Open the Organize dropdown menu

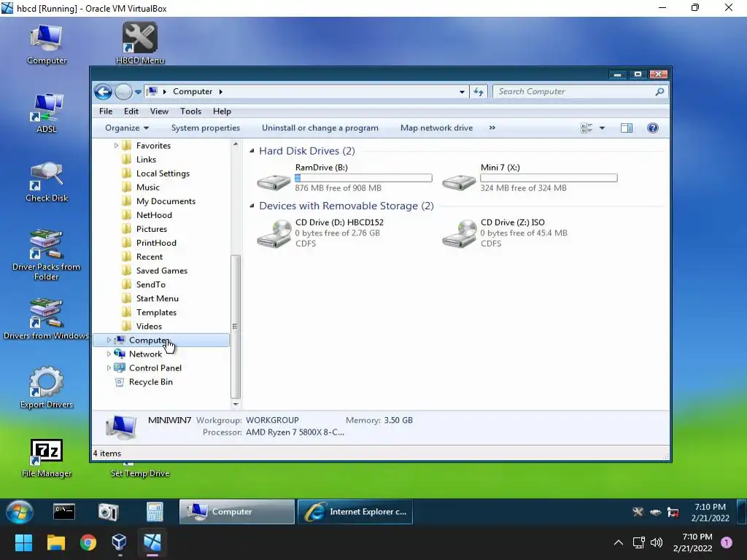(x=127, y=128)
